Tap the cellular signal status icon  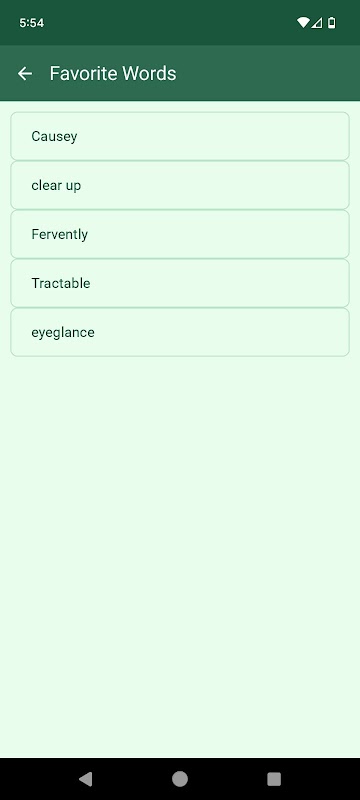tap(317, 22)
